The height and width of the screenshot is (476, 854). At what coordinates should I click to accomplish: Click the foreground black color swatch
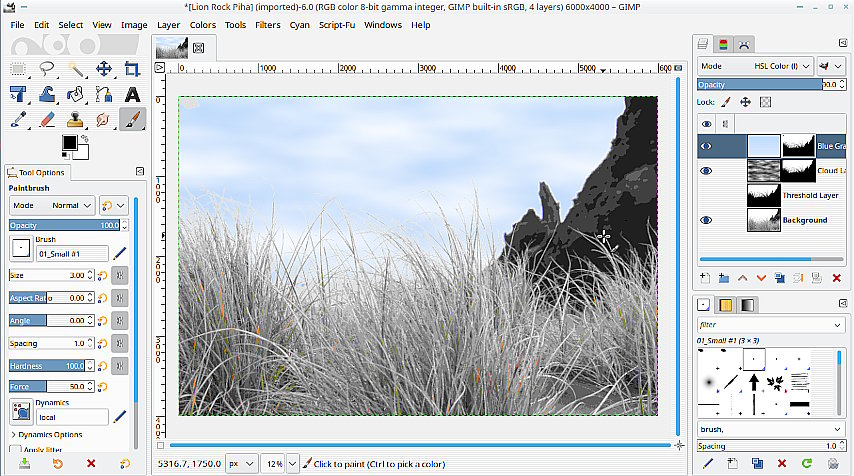(69, 142)
